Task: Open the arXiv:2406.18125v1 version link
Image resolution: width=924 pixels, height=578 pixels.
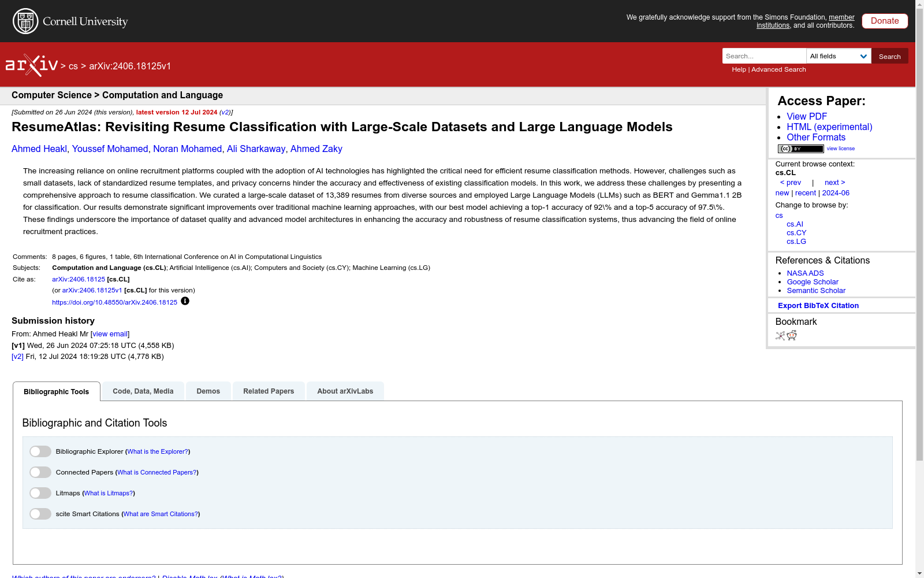Action: click(92, 291)
